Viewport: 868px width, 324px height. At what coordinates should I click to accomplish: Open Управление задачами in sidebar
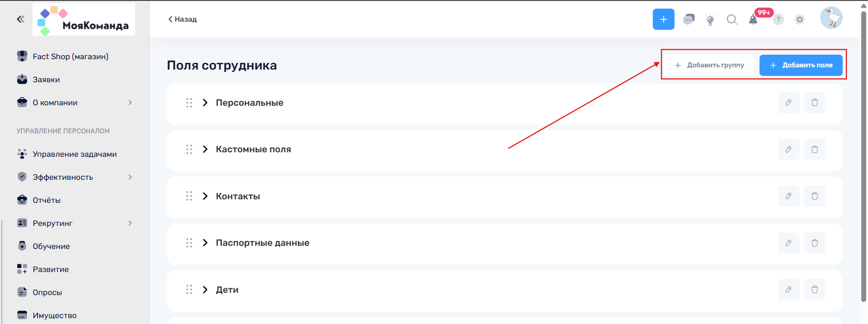point(75,154)
